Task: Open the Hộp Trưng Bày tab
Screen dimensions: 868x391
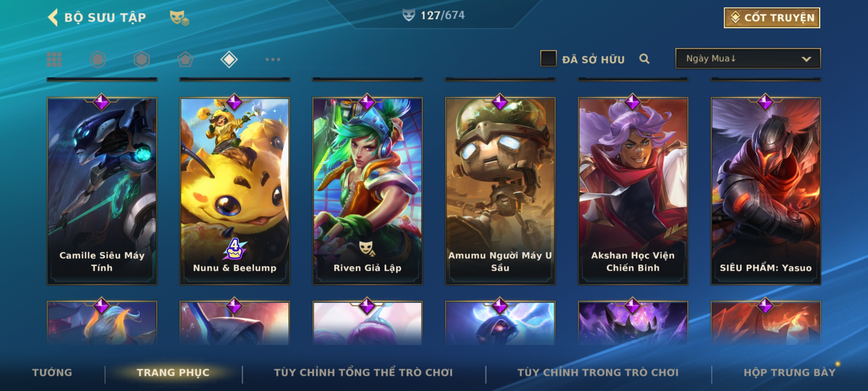Action: click(790, 373)
